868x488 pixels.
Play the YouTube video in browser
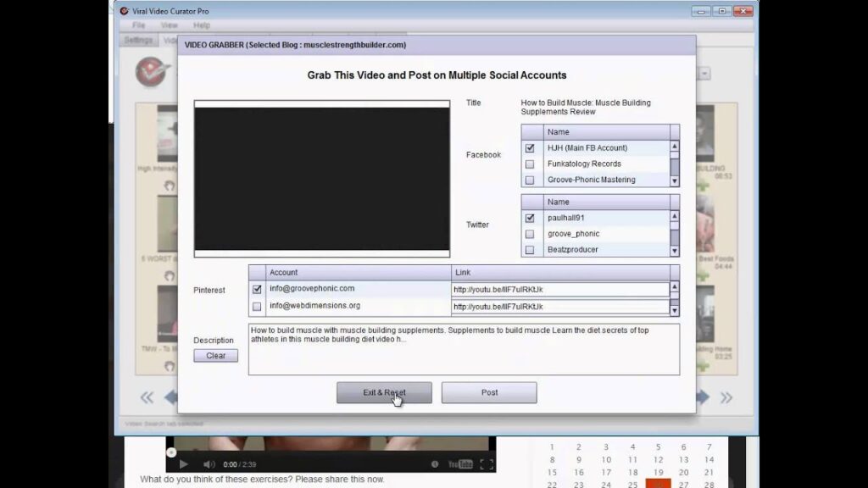pos(184,464)
